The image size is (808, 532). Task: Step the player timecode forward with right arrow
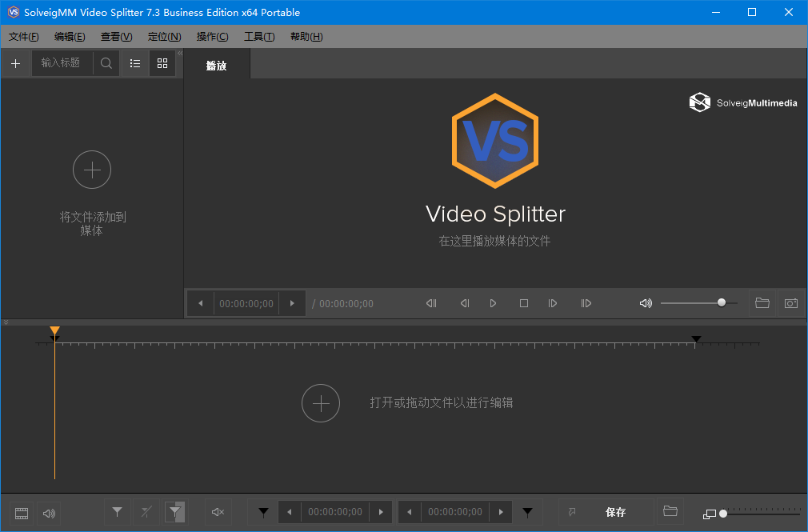tap(292, 303)
